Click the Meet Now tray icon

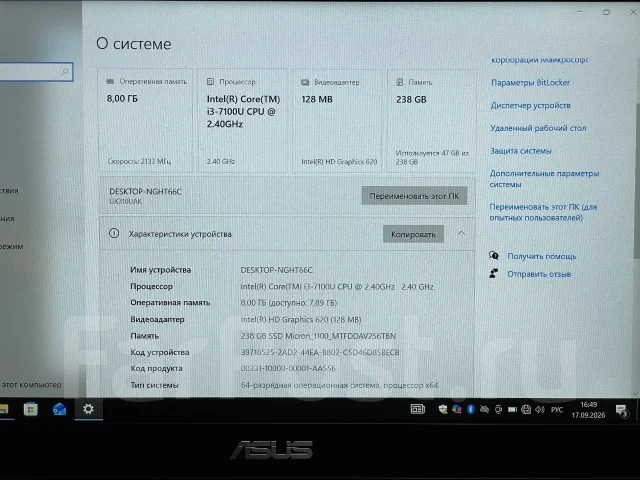click(x=498, y=409)
